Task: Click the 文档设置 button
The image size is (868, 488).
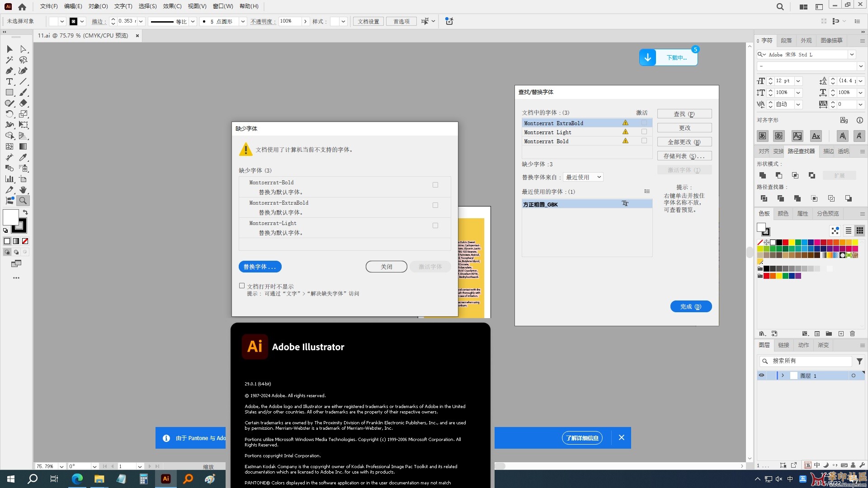Action: (x=368, y=21)
